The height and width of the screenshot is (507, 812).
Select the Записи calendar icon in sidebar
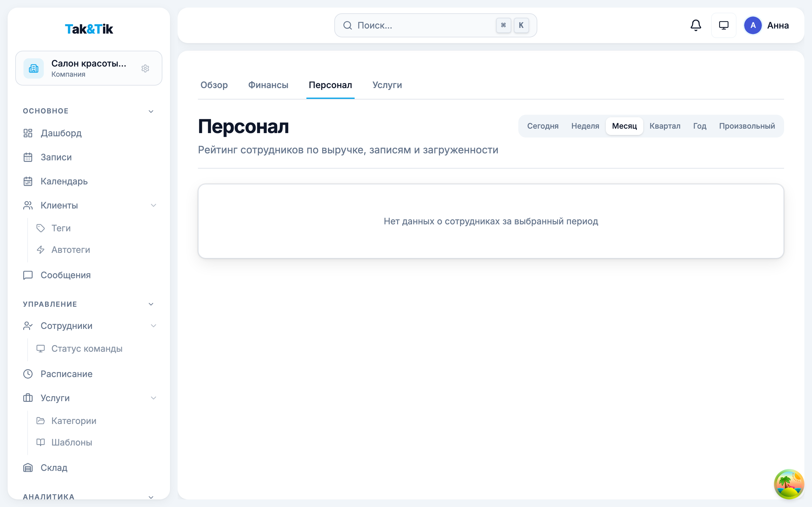coord(28,157)
